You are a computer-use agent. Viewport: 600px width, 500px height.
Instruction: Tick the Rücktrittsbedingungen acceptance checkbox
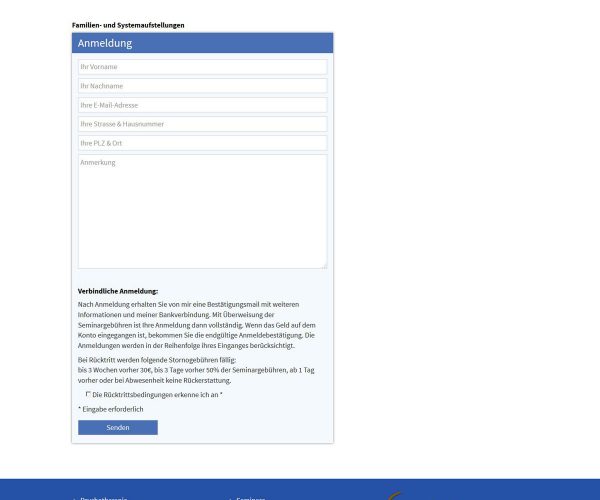coord(88,394)
